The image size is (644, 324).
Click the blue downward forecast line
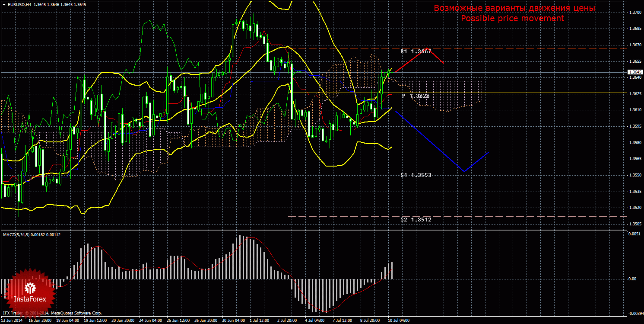pos(428,141)
